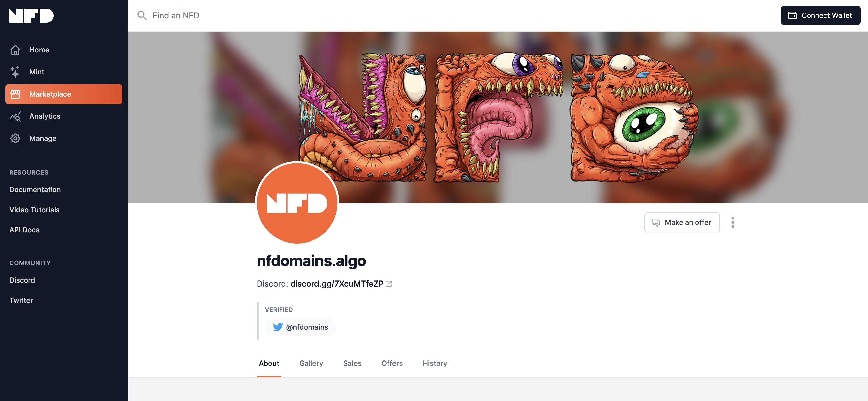Click the NFD logo in sidebar
Screen dimensions: 868x401
tap(31, 16)
